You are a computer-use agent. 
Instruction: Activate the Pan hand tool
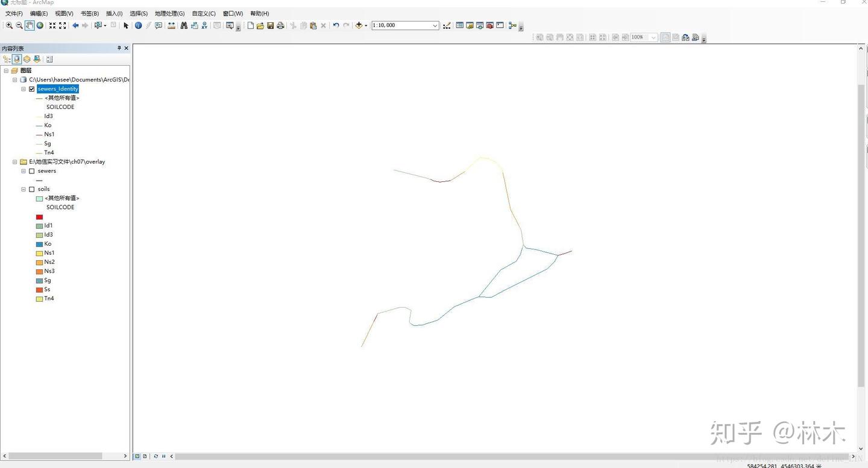click(x=30, y=25)
